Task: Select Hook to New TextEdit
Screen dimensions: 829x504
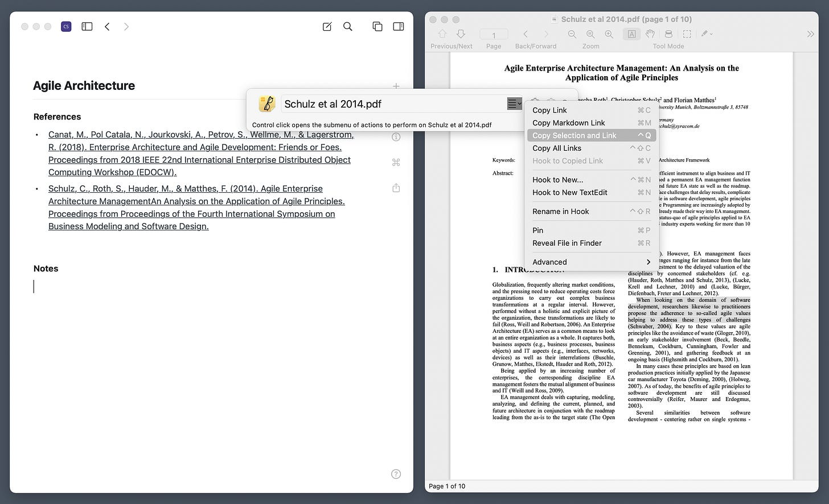Action: pyautogui.click(x=592, y=192)
